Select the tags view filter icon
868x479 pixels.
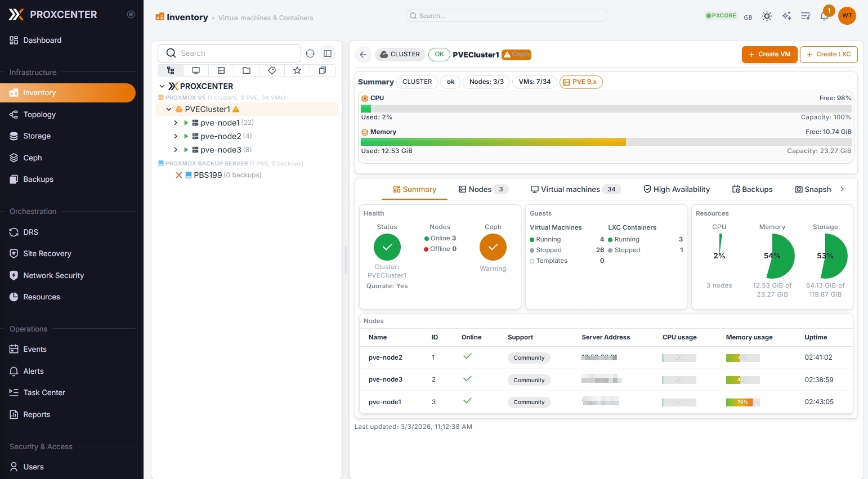(272, 70)
